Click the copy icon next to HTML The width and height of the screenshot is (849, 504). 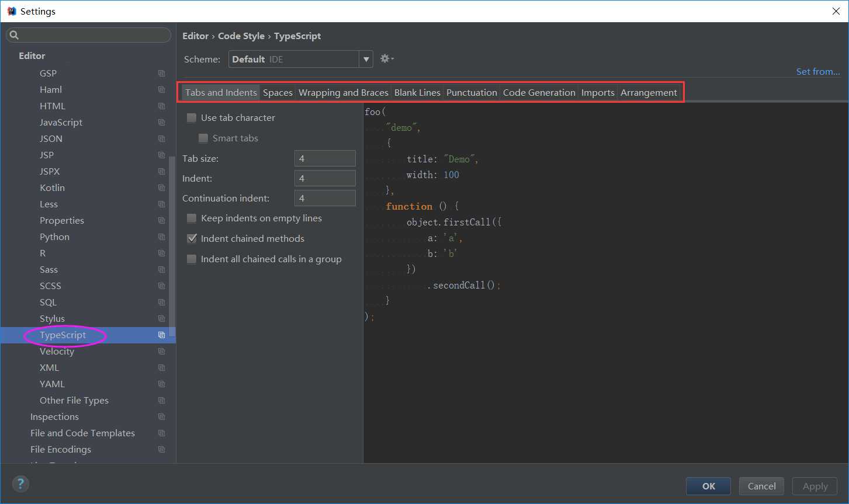(x=161, y=106)
